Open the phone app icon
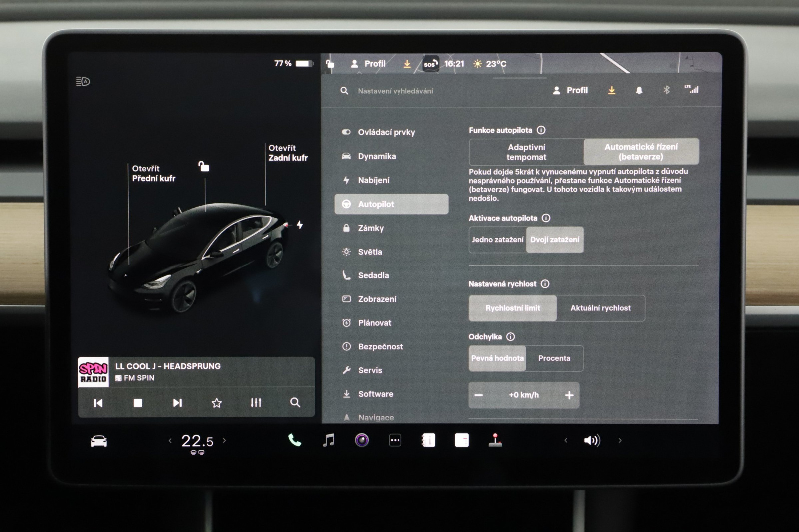799x532 pixels. [295, 440]
